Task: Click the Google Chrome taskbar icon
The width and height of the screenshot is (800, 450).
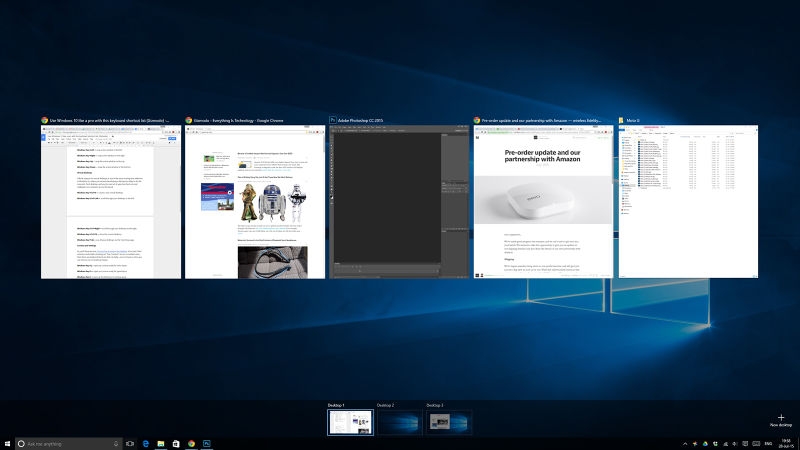Action: coord(191,442)
